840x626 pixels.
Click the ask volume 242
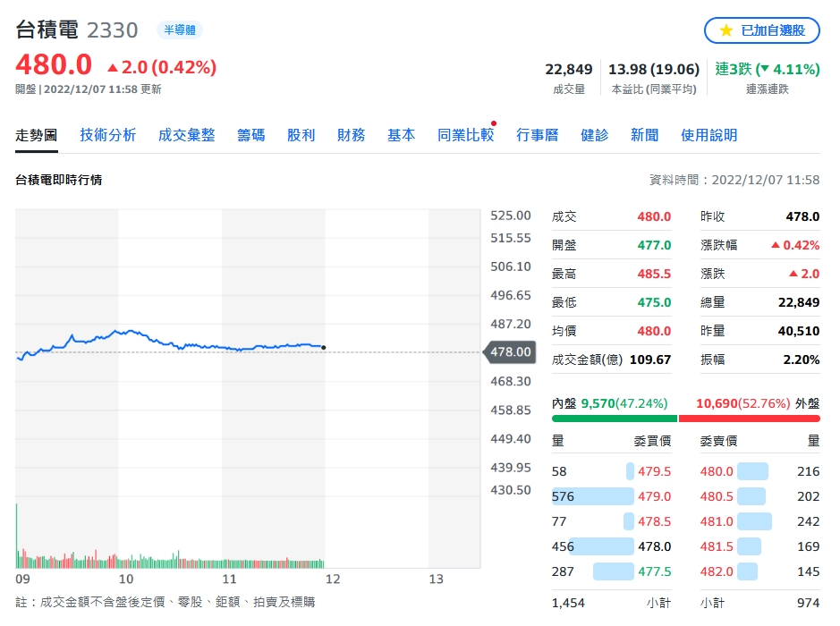point(808,521)
